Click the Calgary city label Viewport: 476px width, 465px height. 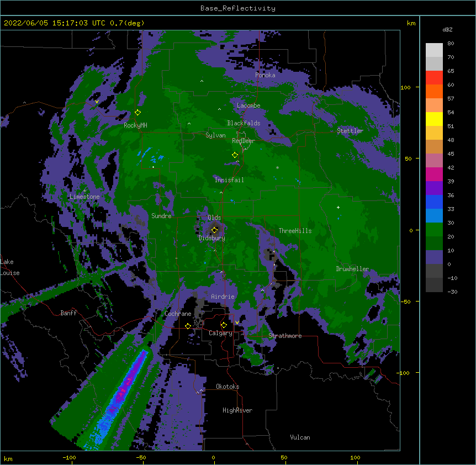coord(220,333)
